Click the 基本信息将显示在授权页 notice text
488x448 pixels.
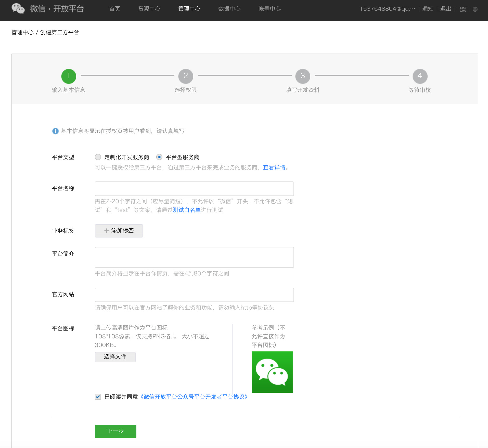click(122, 131)
